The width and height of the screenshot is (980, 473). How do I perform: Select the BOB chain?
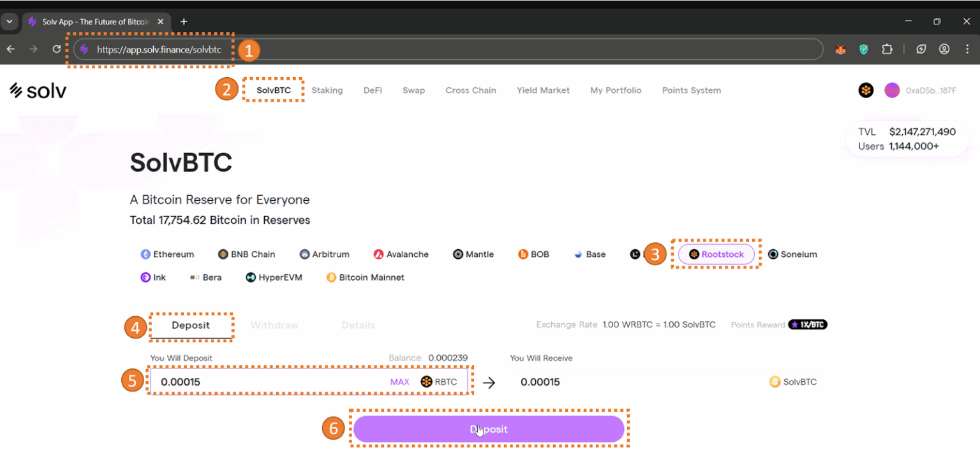pos(533,254)
